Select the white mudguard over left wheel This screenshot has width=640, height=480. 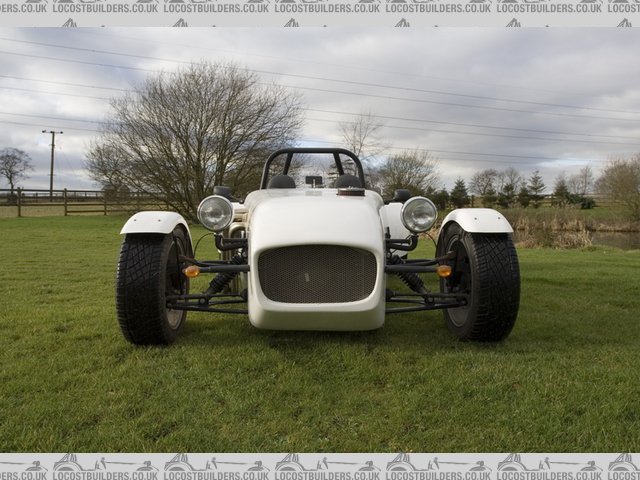[153, 222]
